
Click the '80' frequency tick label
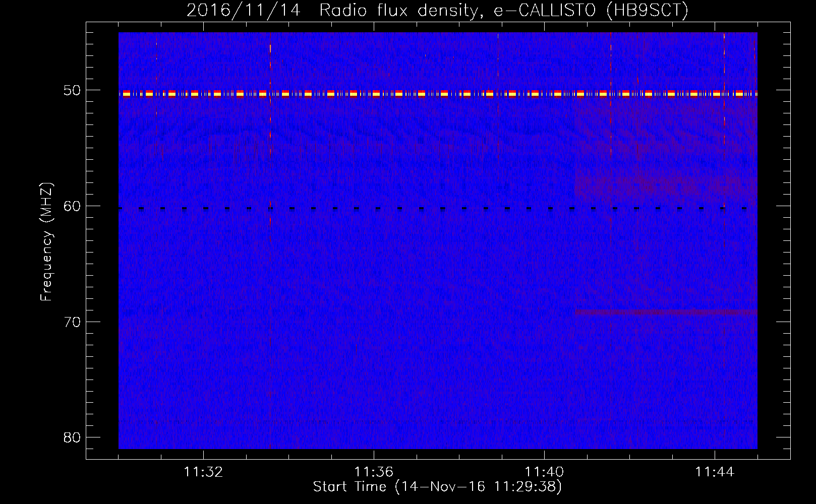point(72,437)
